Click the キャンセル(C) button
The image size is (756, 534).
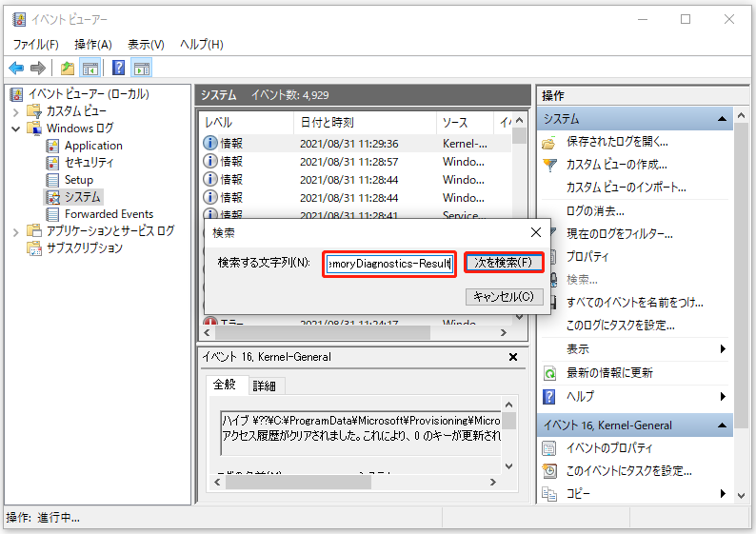(504, 296)
